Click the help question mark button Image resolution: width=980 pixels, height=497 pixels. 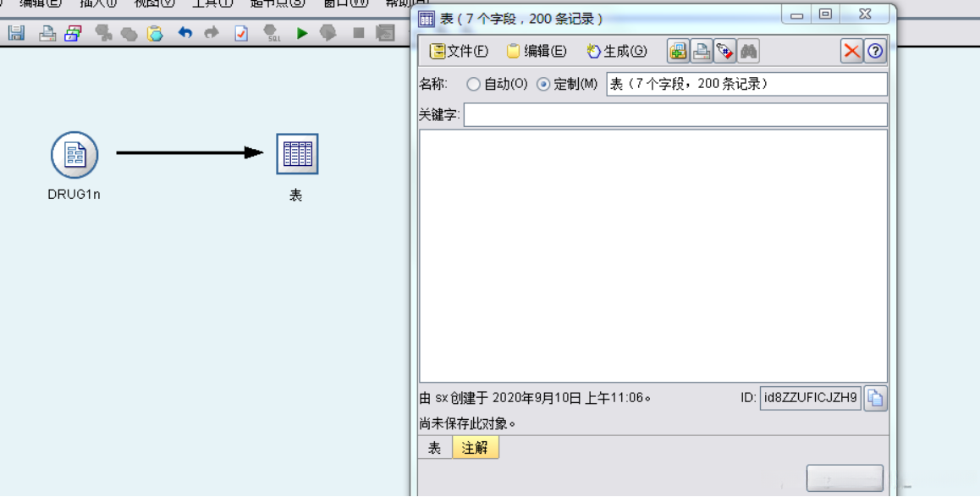(x=877, y=51)
